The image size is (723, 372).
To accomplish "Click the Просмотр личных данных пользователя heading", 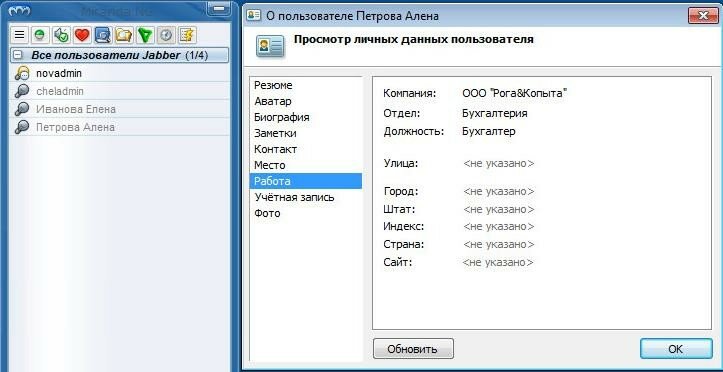I will click(414, 40).
